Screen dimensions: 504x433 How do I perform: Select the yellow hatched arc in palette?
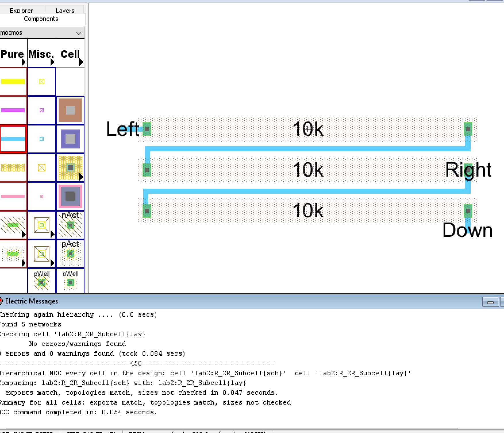[13, 168]
